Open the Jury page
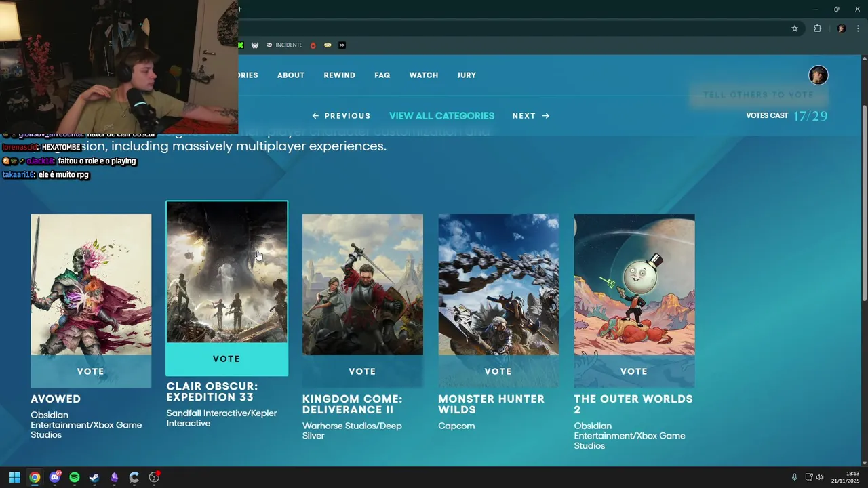Image resolution: width=868 pixels, height=488 pixels. pos(467,75)
